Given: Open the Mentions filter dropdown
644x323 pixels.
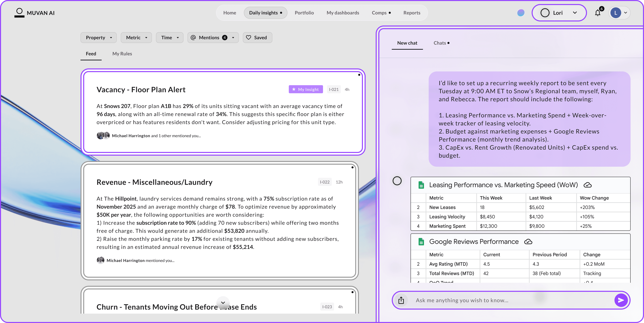Looking at the screenshot, I should (x=213, y=38).
